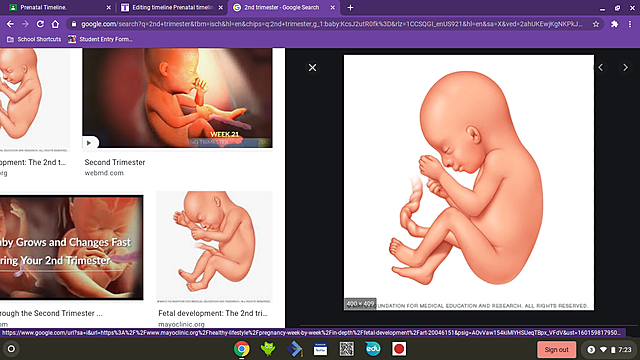The image size is (640, 360).
Task: Open the QR code app on shelf
Action: (347, 349)
